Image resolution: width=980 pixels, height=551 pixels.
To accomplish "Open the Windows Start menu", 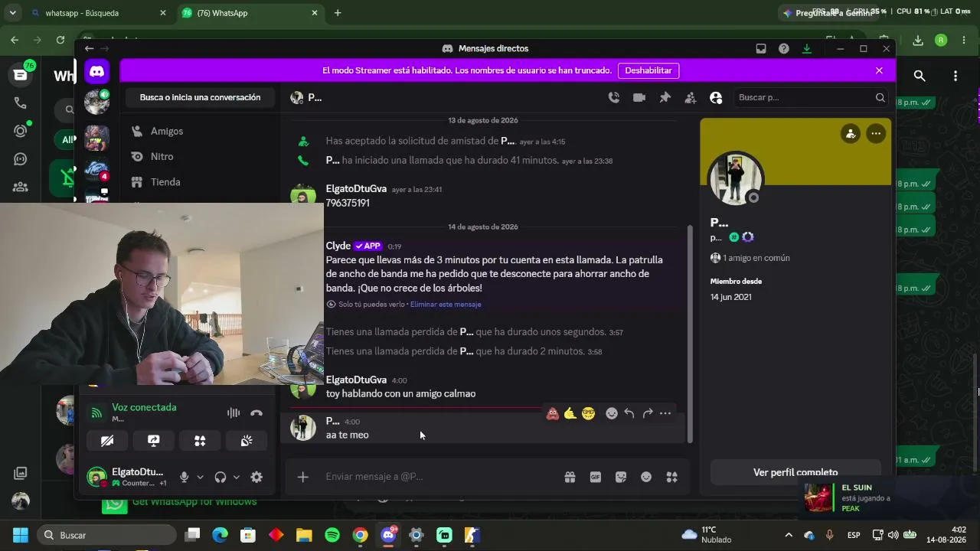I will [20, 535].
